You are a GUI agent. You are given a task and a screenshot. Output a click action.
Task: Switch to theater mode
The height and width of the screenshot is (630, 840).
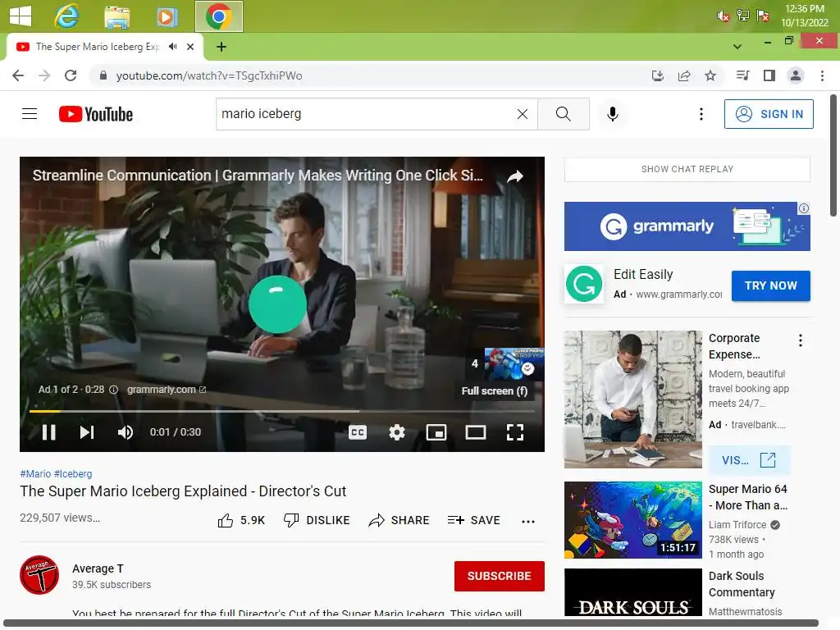(475, 431)
